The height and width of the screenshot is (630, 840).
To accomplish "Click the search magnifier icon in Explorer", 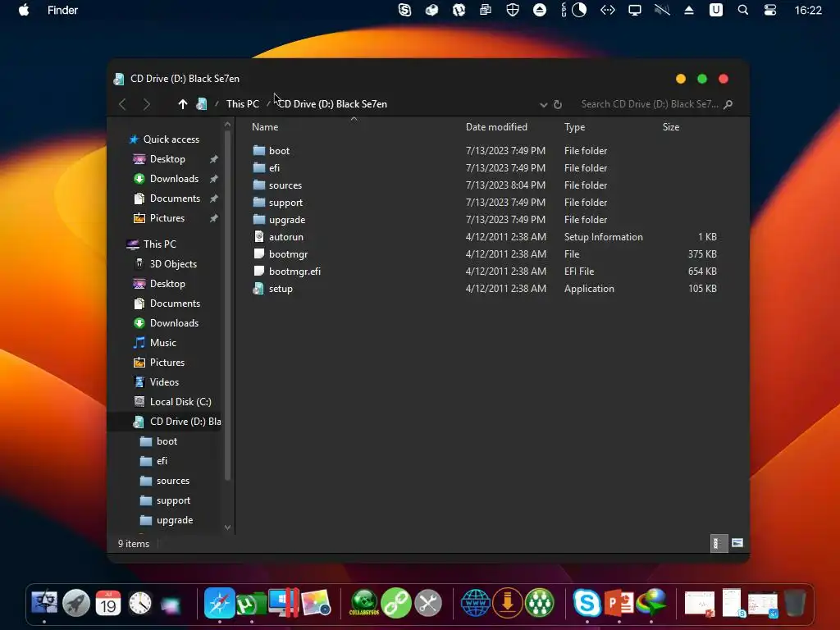I will point(728,104).
